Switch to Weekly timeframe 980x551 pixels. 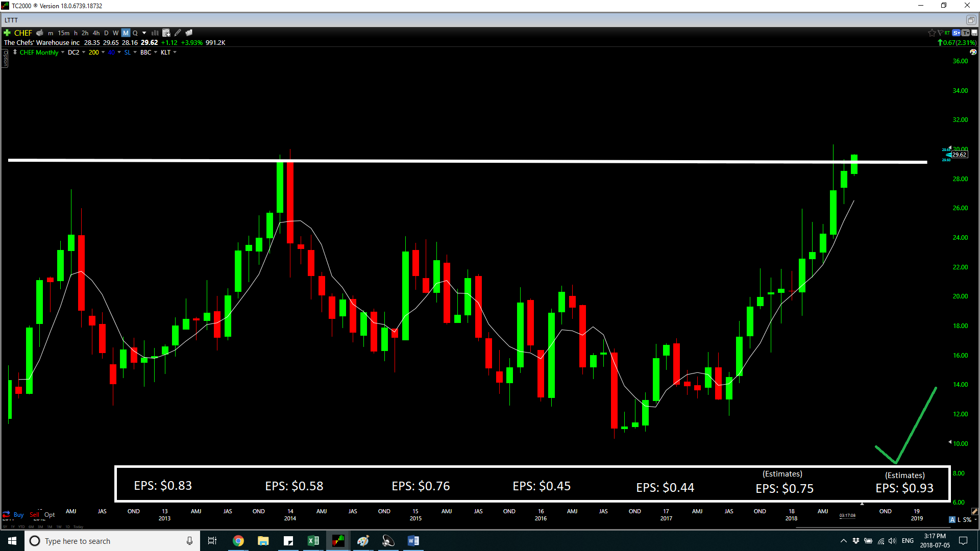pyautogui.click(x=115, y=33)
